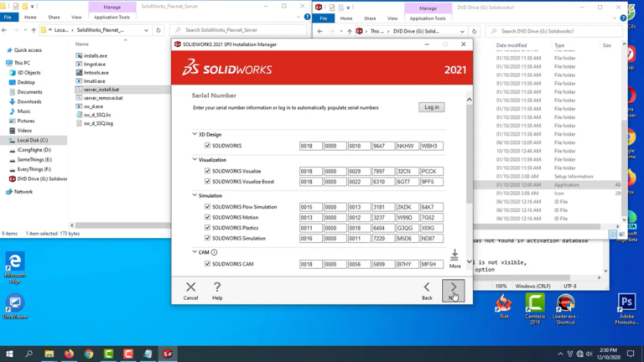The height and width of the screenshot is (362, 644).
Task: Uncheck SOLIDWORKS CAM checkbox
Action: tap(207, 264)
